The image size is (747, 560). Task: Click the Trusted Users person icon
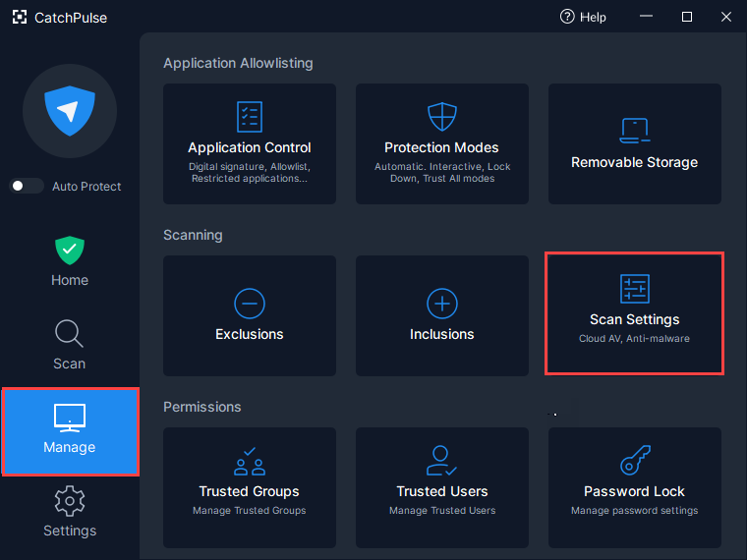tap(441, 461)
